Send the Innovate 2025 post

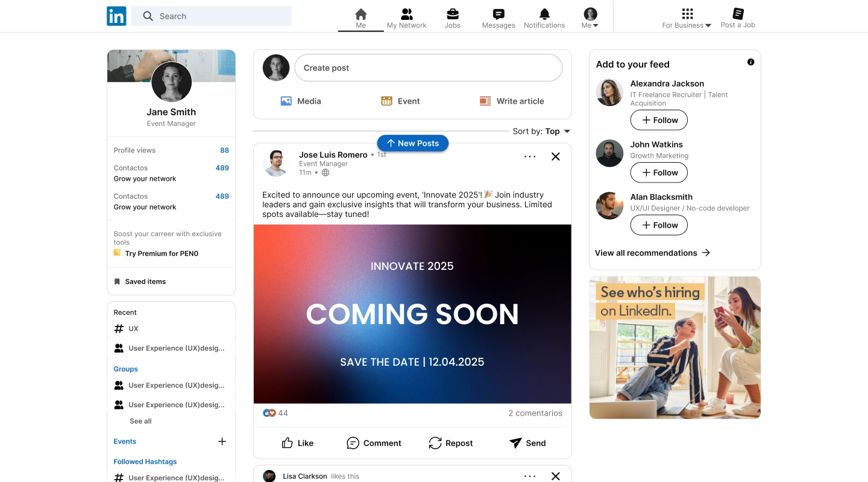pos(527,443)
